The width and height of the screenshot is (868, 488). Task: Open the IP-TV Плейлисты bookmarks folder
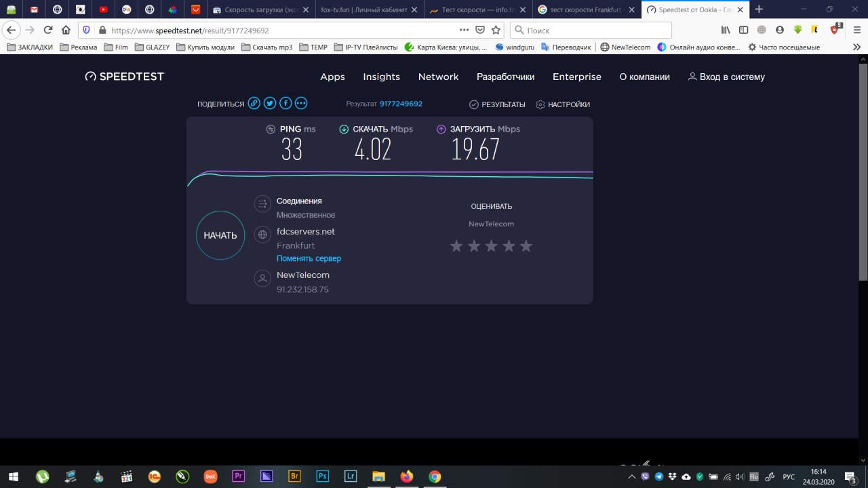[x=365, y=47]
